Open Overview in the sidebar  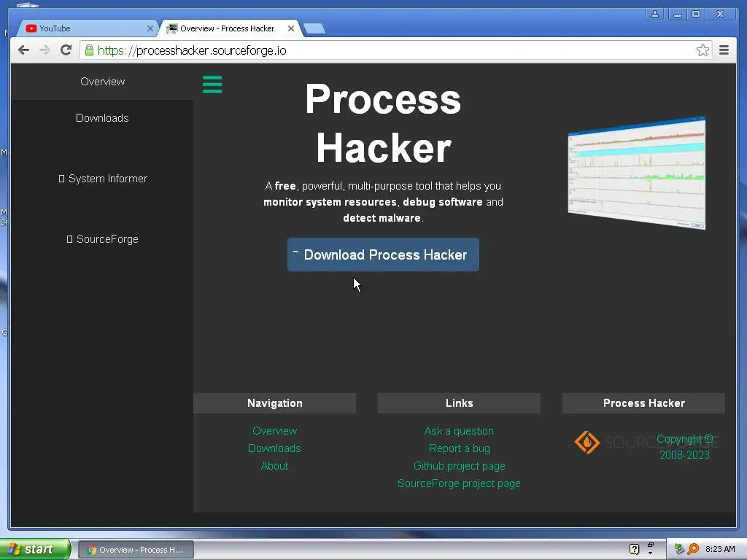102,82
